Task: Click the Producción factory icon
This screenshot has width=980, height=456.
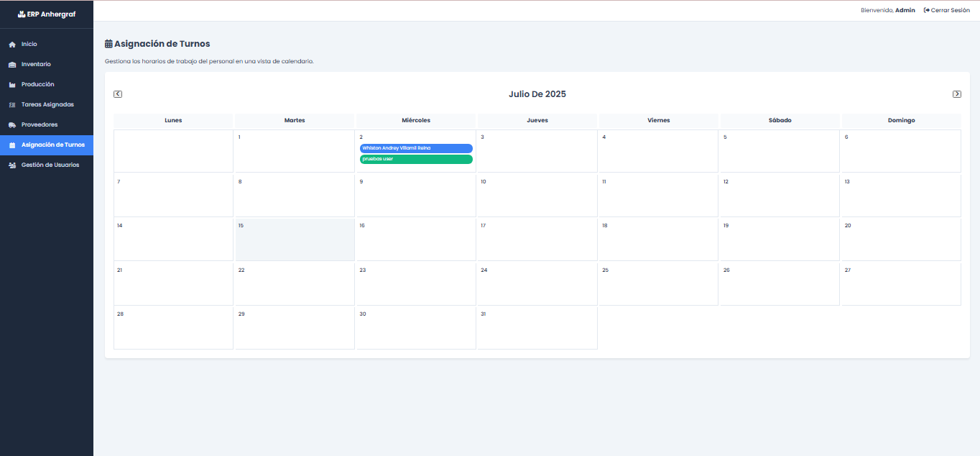Action: (x=11, y=85)
